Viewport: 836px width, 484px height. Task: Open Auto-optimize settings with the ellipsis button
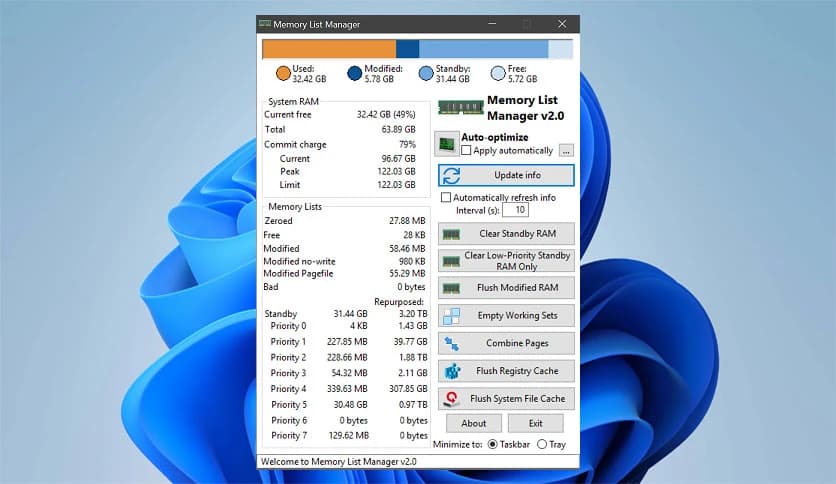[x=566, y=151]
